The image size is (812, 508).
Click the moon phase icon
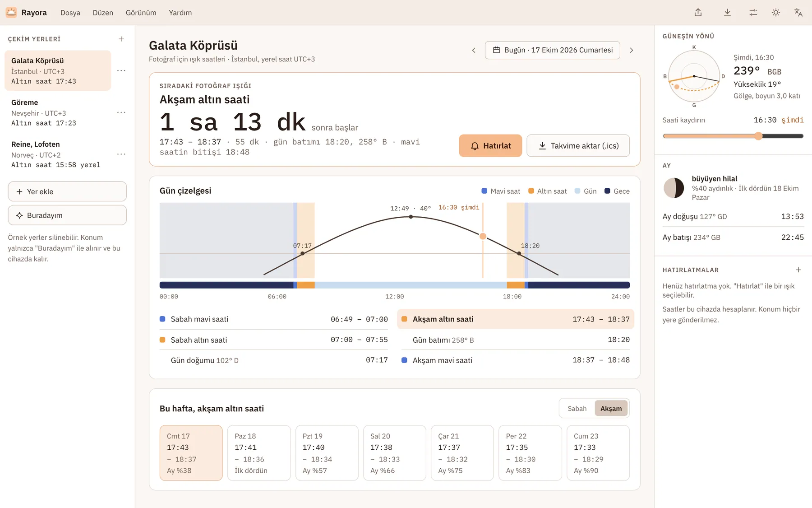(x=674, y=188)
